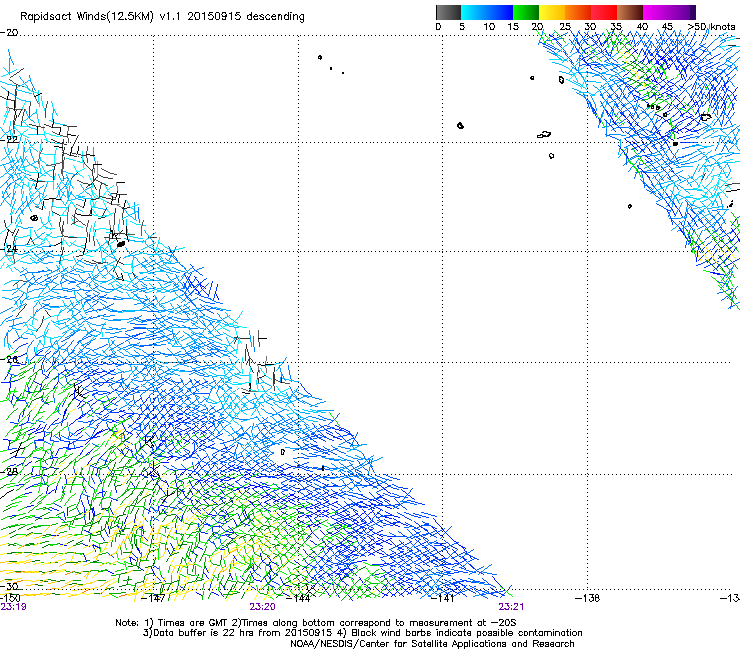Screen dimensions: 740x650
Task: Click the orange 25-30 knots color swatch
Action: (x=578, y=12)
